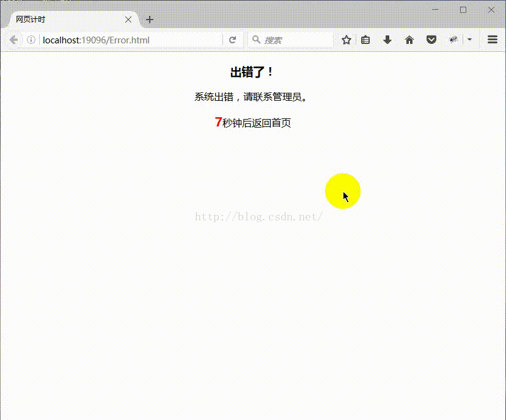Go to the home page icon
The width and height of the screenshot is (506, 420).
pyautogui.click(x=409, y=40)
